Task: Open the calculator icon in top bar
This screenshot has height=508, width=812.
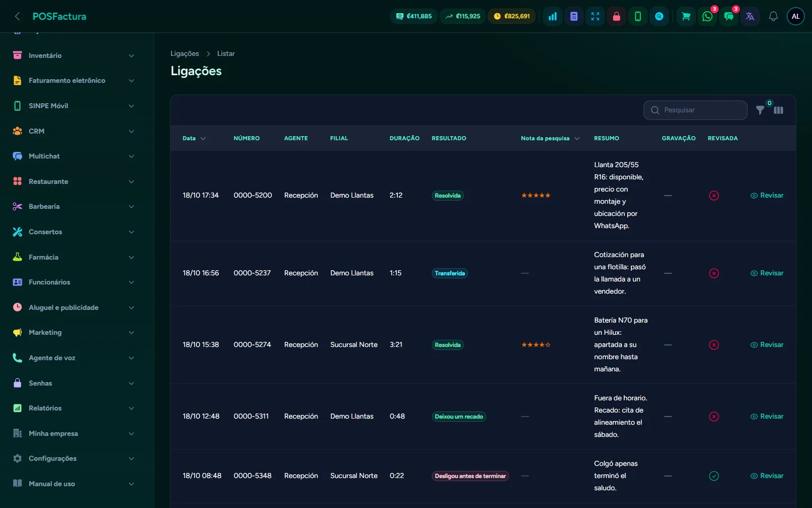Action: tap(574, 16)
